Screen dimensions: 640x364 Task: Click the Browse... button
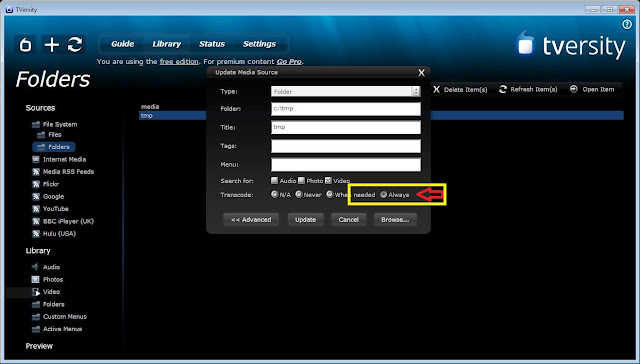[x=395, y=220]
